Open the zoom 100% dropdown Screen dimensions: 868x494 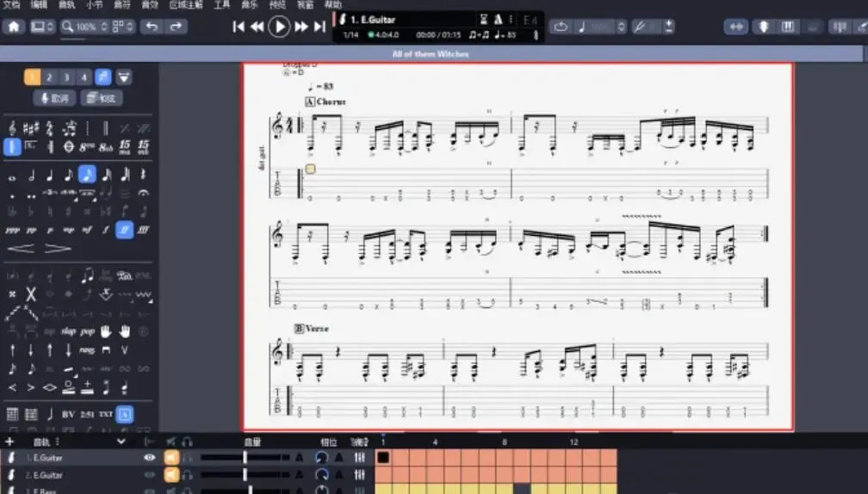84,27
